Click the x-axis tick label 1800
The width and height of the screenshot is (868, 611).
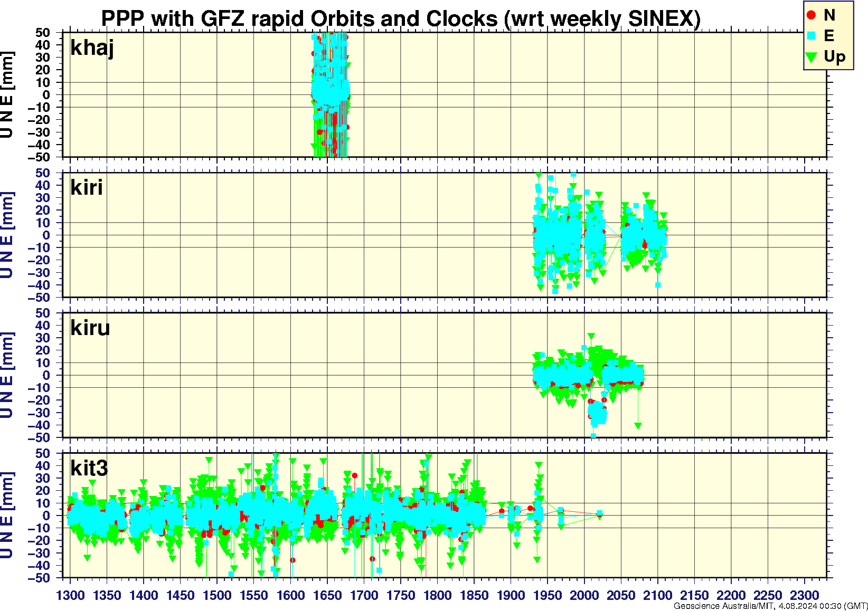tap(437, 595)
